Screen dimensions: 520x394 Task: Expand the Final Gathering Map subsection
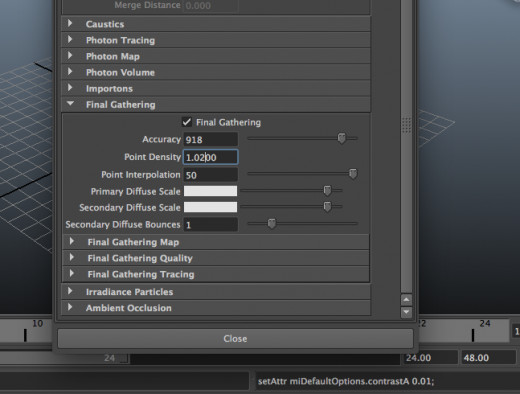[216, 242]
